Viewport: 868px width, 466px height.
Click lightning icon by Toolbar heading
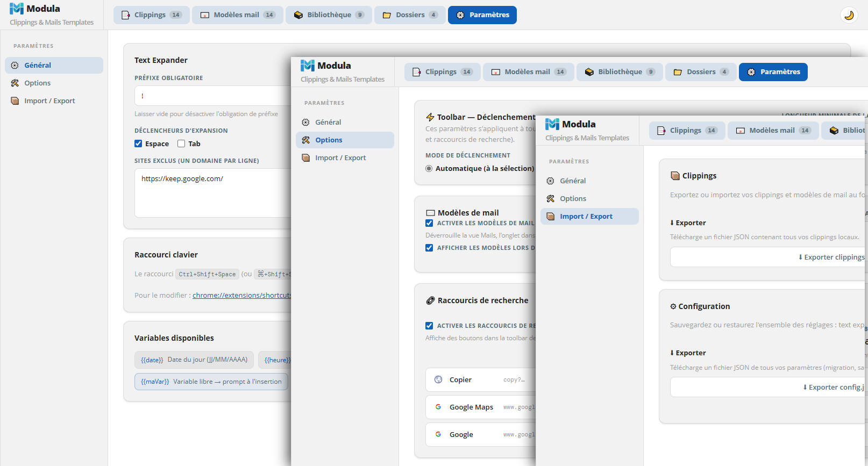pos(430,117)
